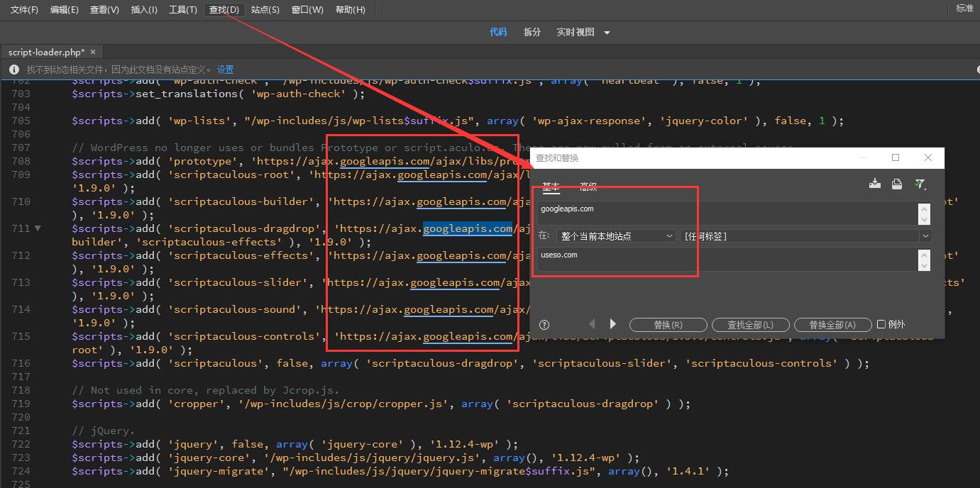Collapse code fold arrow at line 711
The width and height of the screenshot is (980, 488).
tap(38, 228)
